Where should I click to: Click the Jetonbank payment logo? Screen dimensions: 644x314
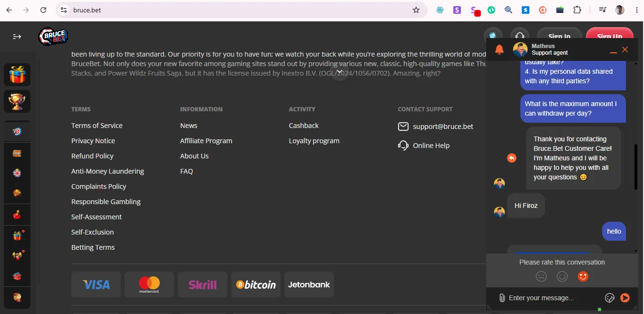[x=309, y=285]
